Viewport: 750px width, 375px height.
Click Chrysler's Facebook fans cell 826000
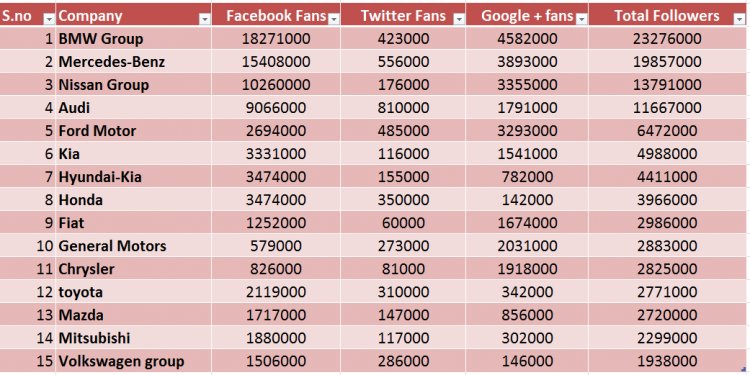tap(276, 269)
